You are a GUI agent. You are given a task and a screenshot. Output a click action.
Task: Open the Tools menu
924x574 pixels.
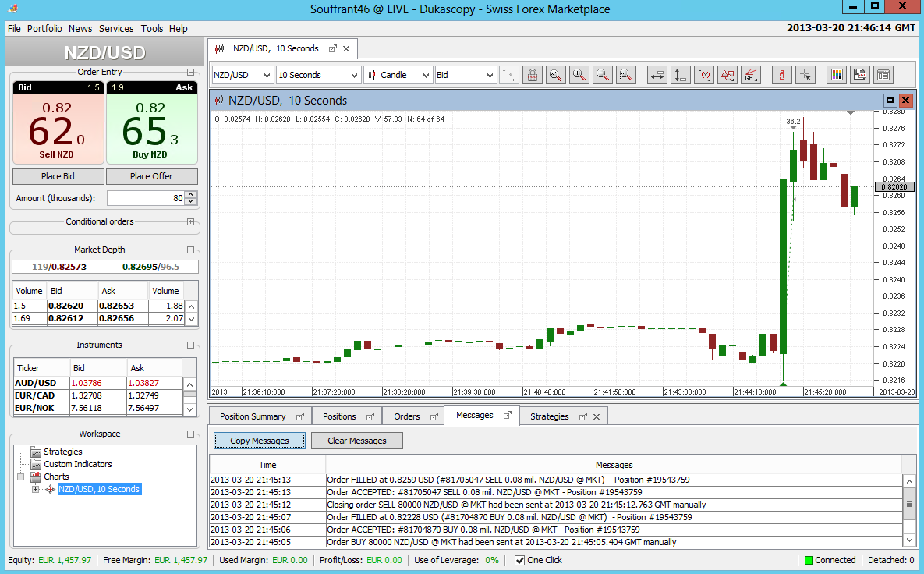pos(152,28)
